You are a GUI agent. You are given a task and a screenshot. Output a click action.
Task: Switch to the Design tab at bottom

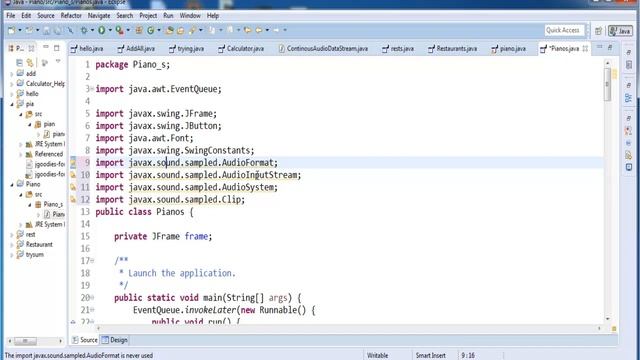click(115, 340)
